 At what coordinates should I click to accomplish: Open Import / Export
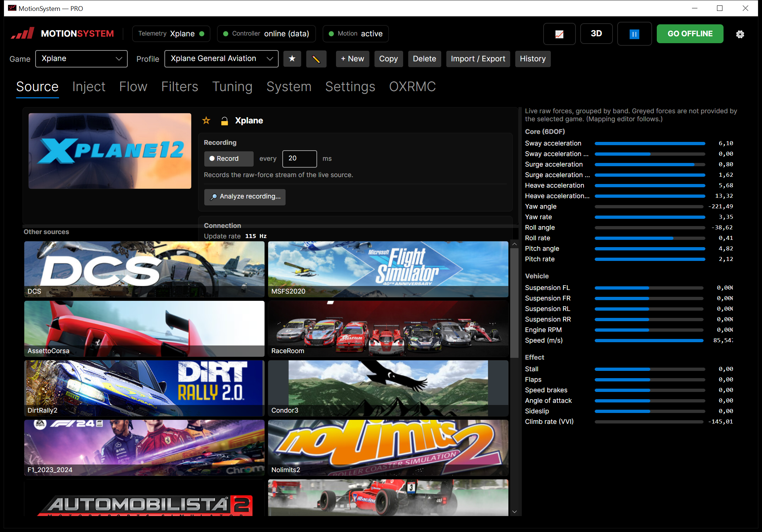click(478, 59)
